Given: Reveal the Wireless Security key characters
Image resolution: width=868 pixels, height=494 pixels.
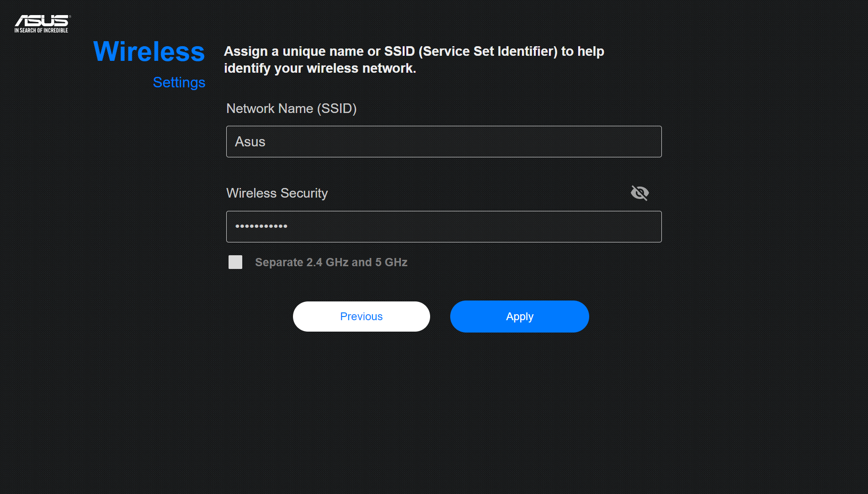Looking at the screenshot, I should click(x=639, y=193).
